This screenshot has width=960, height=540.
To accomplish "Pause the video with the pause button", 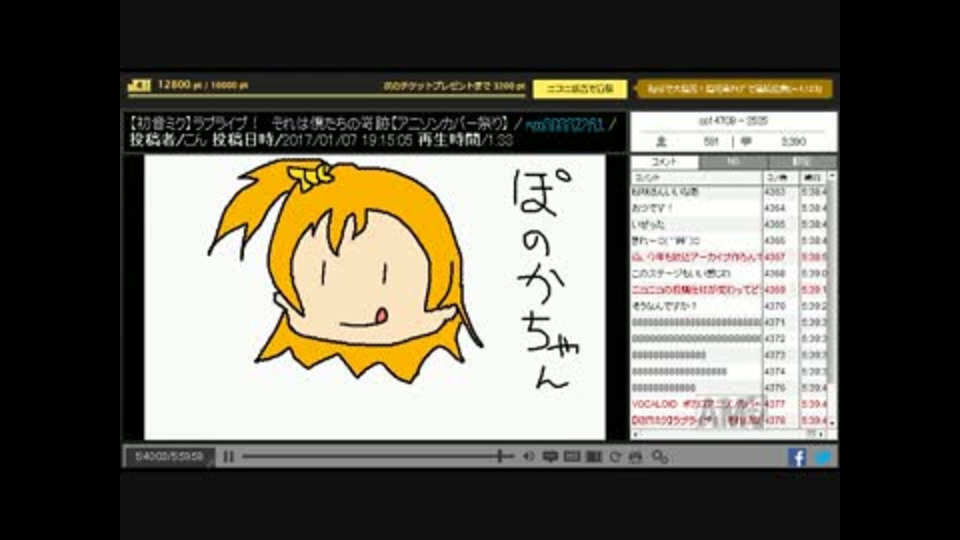I will tap(228, 457).
